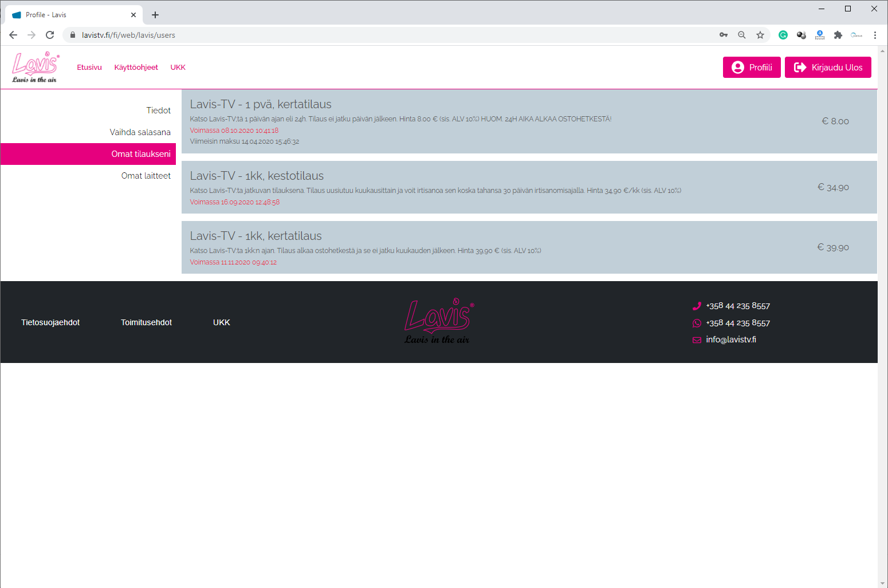Click the scrollbar up arrow
Viewport: 888px width, 588px height.
(x=882, y=50)
